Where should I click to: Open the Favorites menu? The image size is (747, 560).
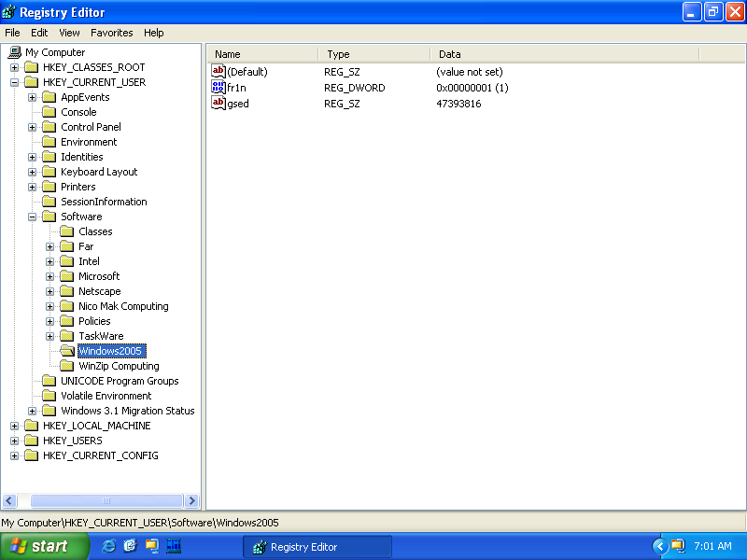[111, 33]
